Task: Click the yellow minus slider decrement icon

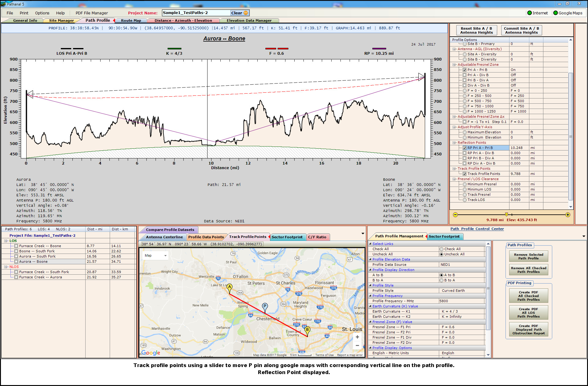Action: (x=455, y=215)
